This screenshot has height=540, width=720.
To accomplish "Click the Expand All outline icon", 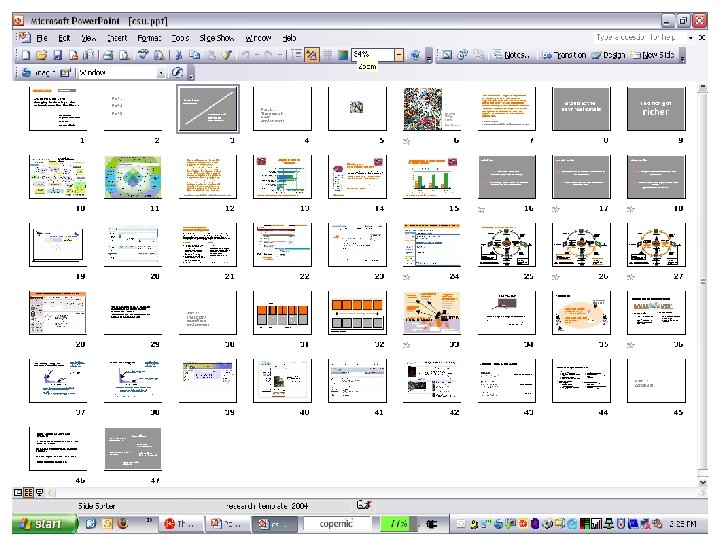I will point(297,55).
